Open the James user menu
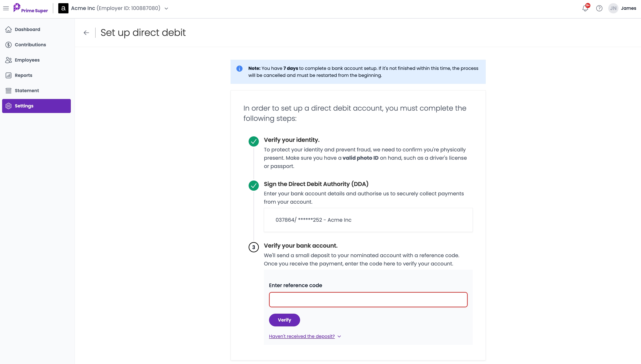The width and height of the screenshot is (641, 364). [x=628, y=8]
